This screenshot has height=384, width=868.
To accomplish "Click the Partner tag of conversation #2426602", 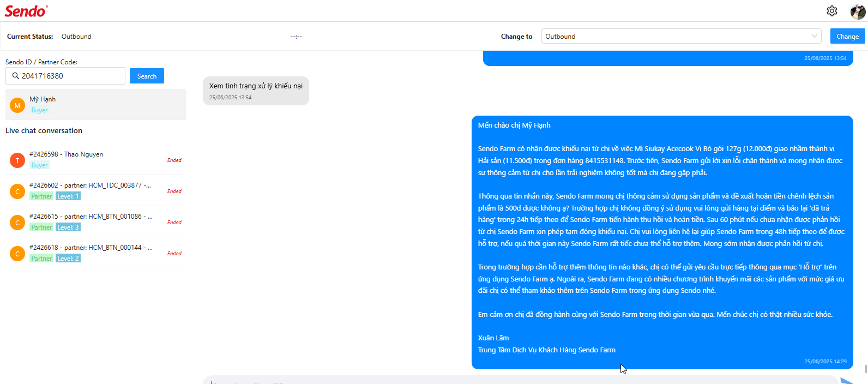I will tap(41, 196).
